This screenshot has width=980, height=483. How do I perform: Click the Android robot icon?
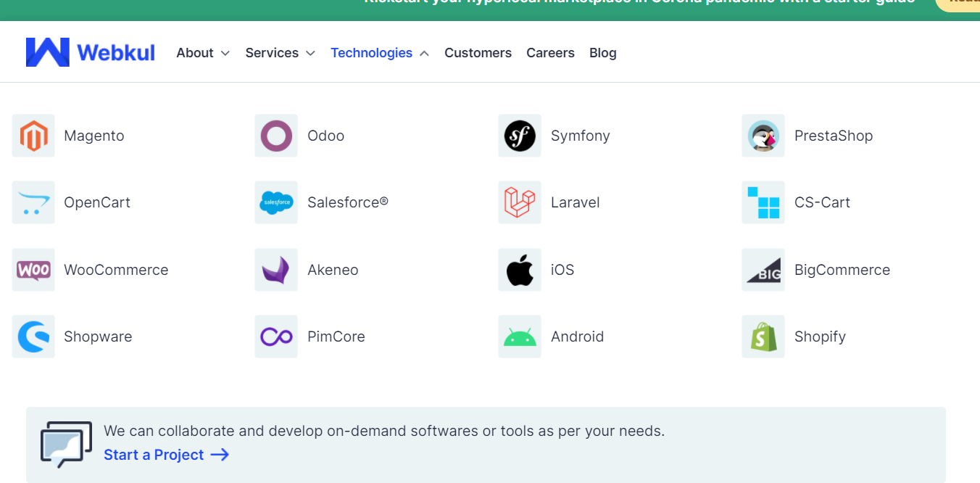coord(520,337)
